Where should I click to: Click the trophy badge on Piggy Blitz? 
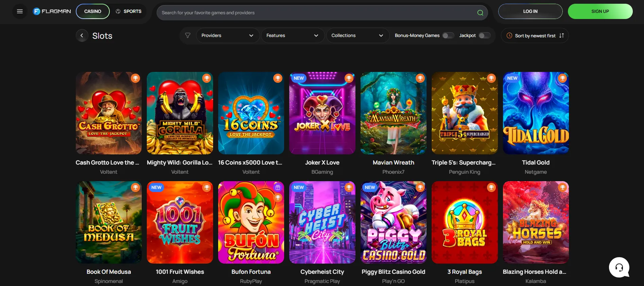420,188
